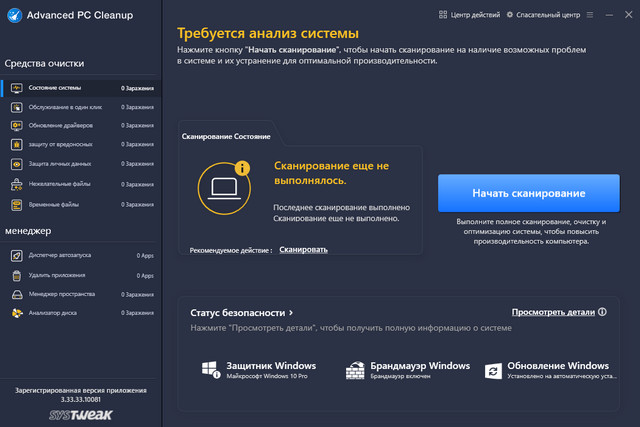Open the Просмотреть детали link
Viewport: 640px width, 427px height.
coord(553,312)
